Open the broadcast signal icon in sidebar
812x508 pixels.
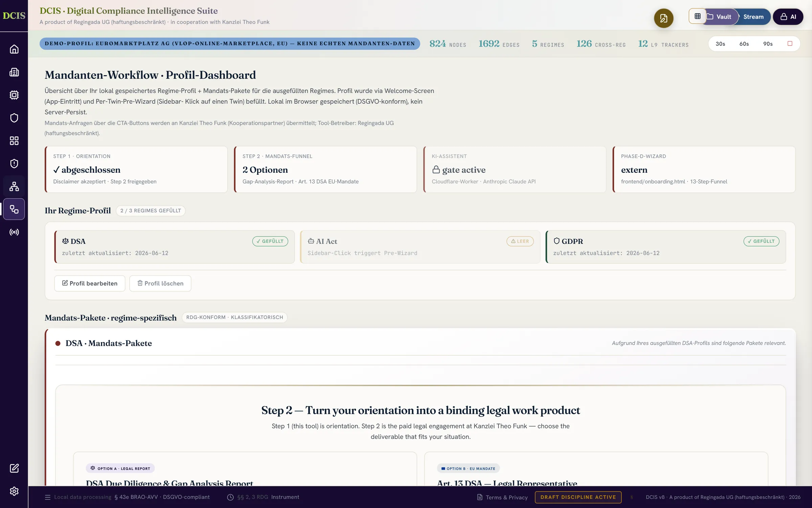(x=14, y=232)
